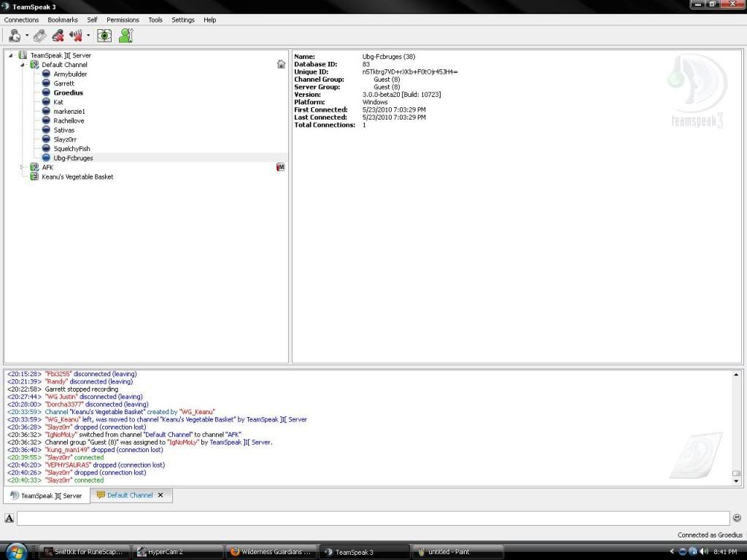Select TeamSpeak ]I[ Server in tree
The height and width of the screenshot is (560, 747).
(x=61, y=55)
